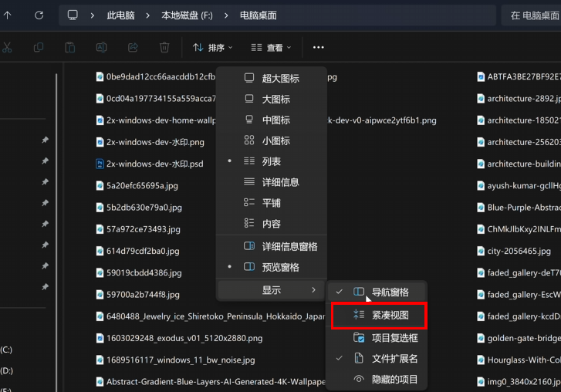Click image icon of 5a20efc65695a.jpg
The height and width of the screenshot is (392, 561).
[x=100, y=186]
